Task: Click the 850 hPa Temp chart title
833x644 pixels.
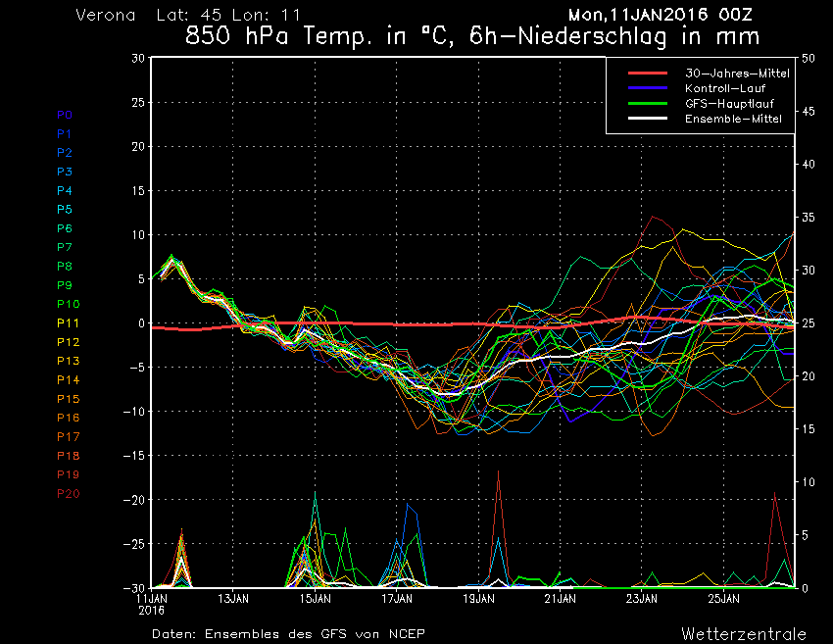Action: (x=473, y=37)
